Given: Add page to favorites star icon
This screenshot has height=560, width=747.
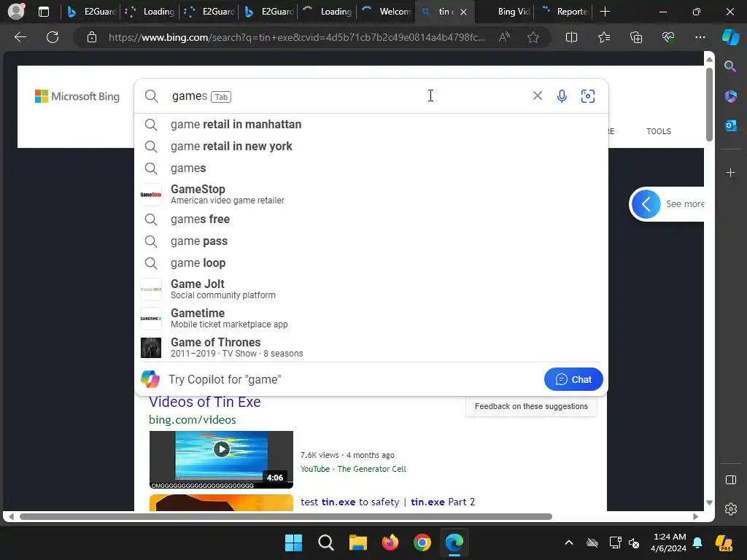Looking at the screenshot, I should (533, 37).
